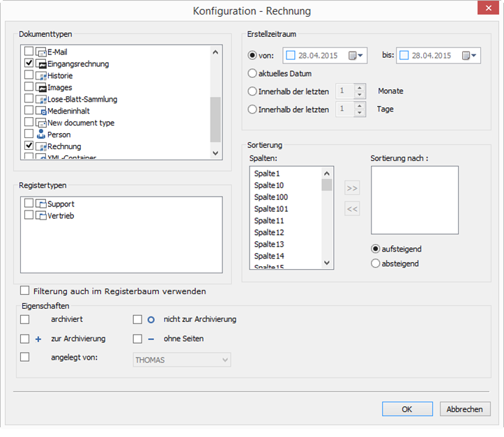Click the Vertrieb register type icon
Viewport: 504px width, 437px height.
coord(41,216)
